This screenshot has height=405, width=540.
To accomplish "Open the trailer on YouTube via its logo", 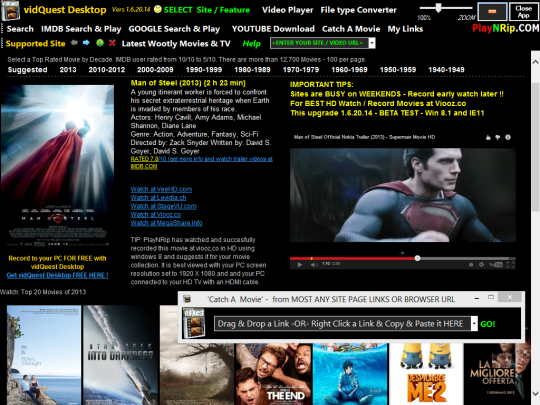I will point(496,264).
